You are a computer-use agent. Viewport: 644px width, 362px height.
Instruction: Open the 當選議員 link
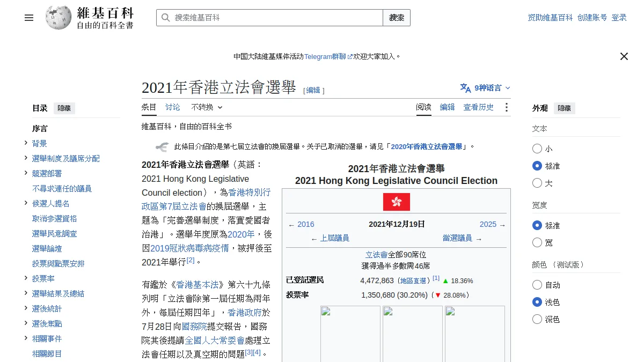point(457,238)
